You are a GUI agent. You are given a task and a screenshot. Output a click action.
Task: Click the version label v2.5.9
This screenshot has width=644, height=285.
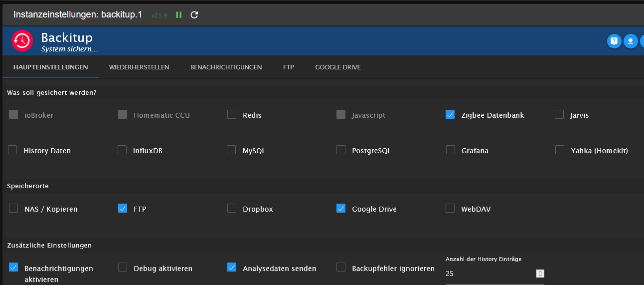159,15
